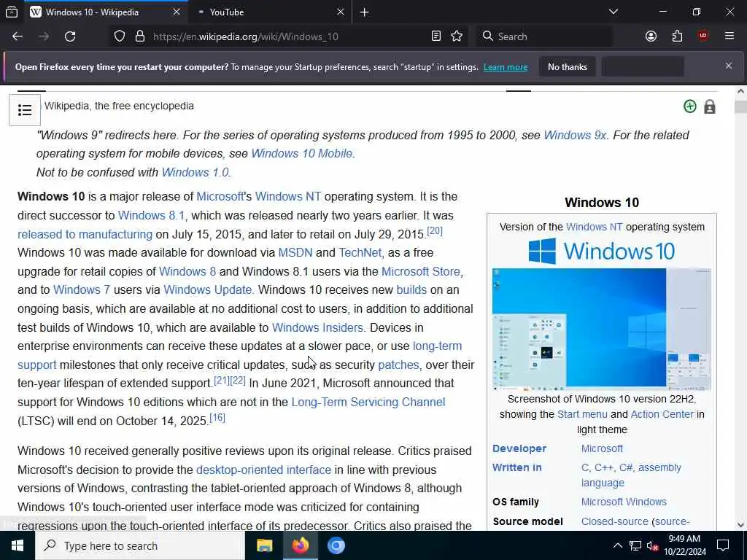Show hidden system tray icons
This screenshot has width=747, height=560.
coord(617,545)
